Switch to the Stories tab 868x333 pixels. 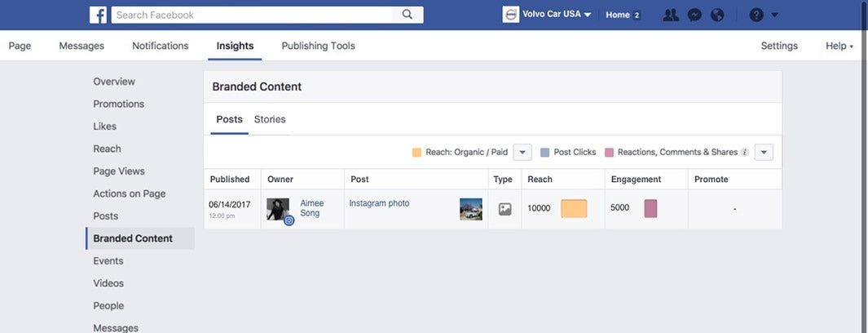270,119
